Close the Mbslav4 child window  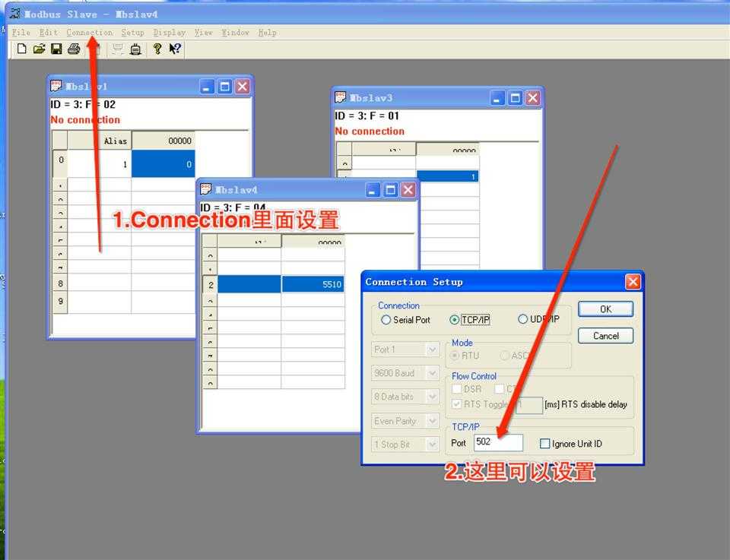(408, 189)
